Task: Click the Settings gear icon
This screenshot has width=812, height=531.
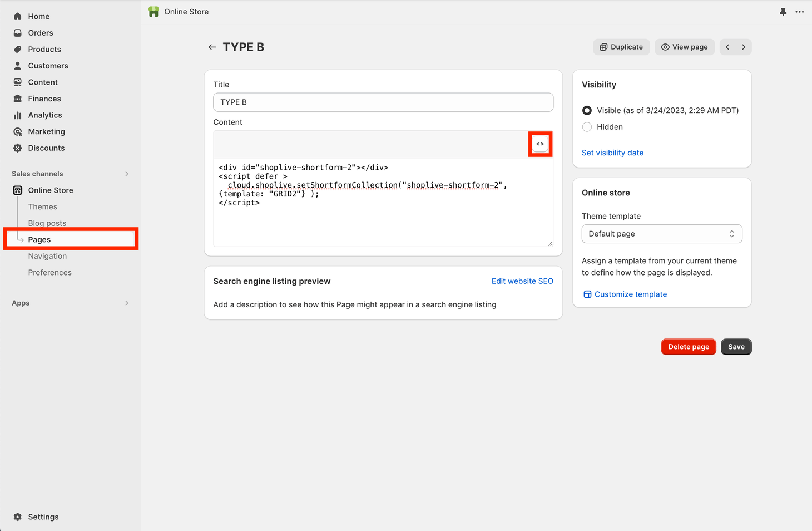Action: (x=18, y=517)
